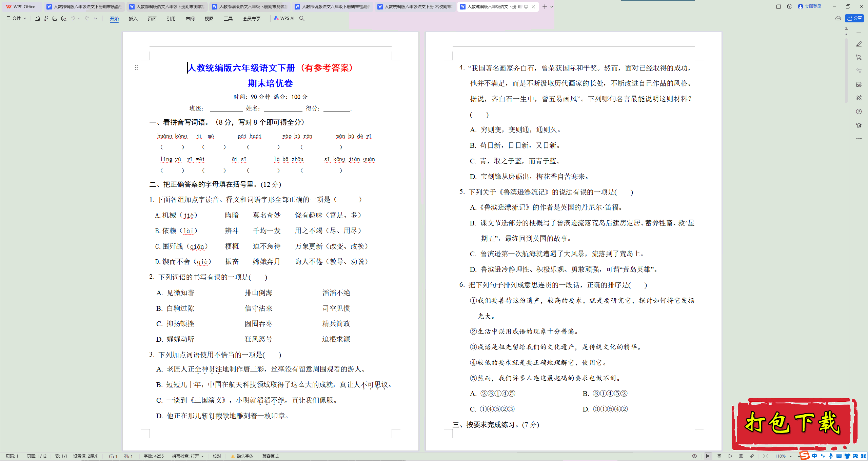Toggle Chinese input mode 中 indicator
This screenshot has width=868, height=461.
pyautogui.click(x=814, y=456)
